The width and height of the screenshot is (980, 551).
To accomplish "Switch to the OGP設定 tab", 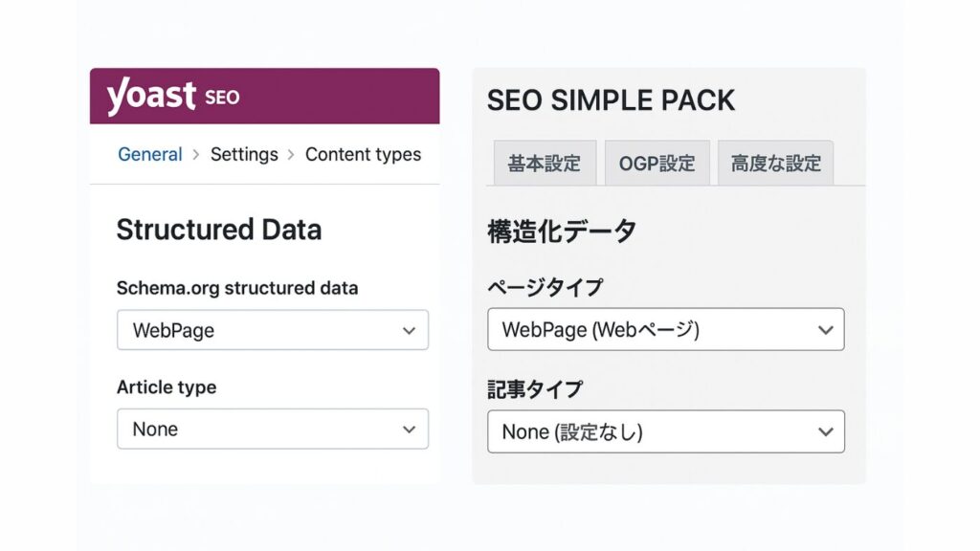I will [x=657, y=163].
